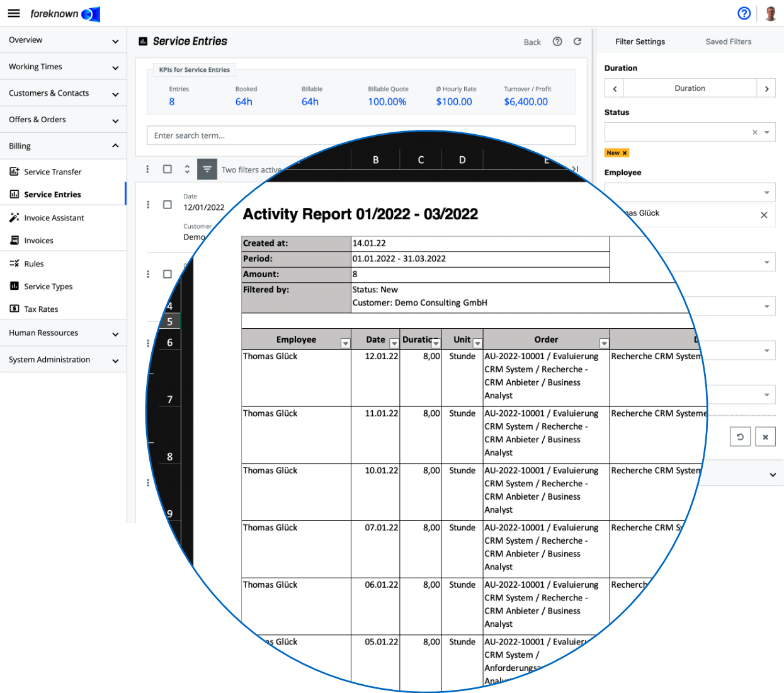Click the Hourly Rate value $100.00
This screenshot has height=693, width=784.
(454, 102)
